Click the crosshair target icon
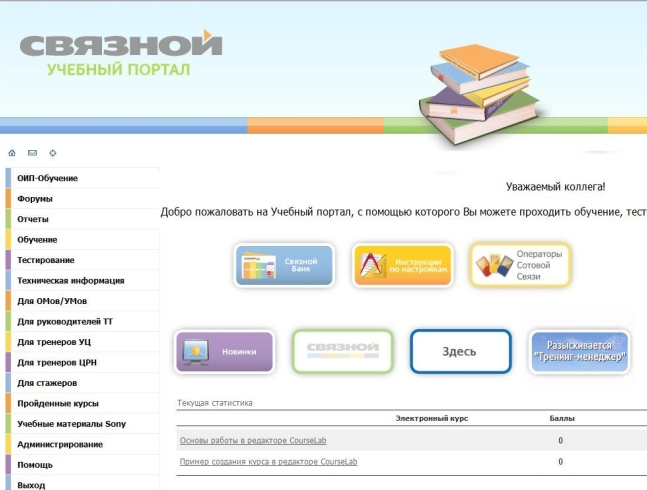 (x=52, y=153)
